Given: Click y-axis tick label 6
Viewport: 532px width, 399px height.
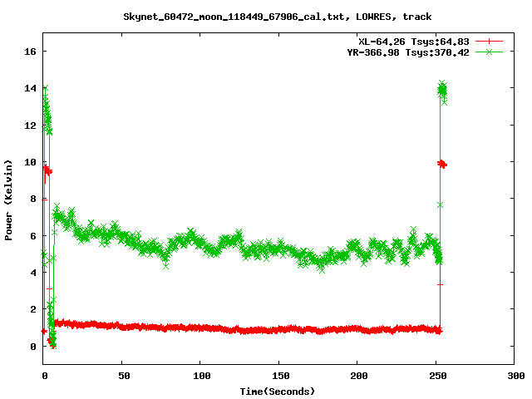Looking at the screenshot, I should click(33, 236).
